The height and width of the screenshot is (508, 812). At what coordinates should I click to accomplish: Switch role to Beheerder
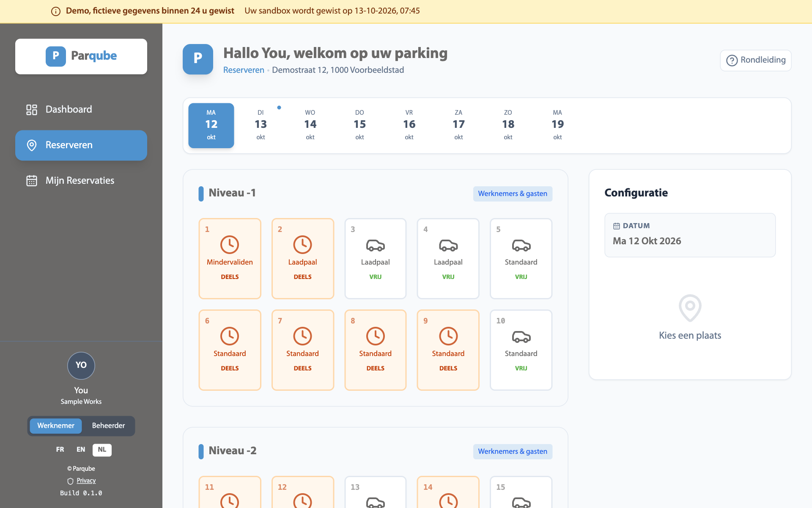point(108,426)
